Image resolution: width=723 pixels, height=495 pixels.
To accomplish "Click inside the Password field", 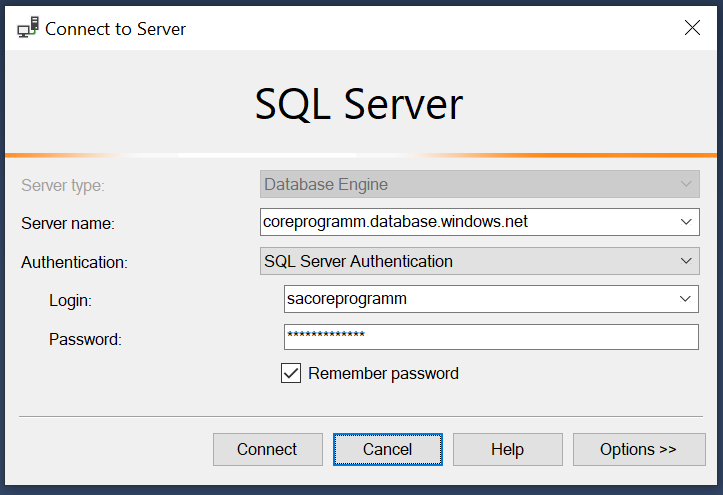I will (x=491, y=337).
